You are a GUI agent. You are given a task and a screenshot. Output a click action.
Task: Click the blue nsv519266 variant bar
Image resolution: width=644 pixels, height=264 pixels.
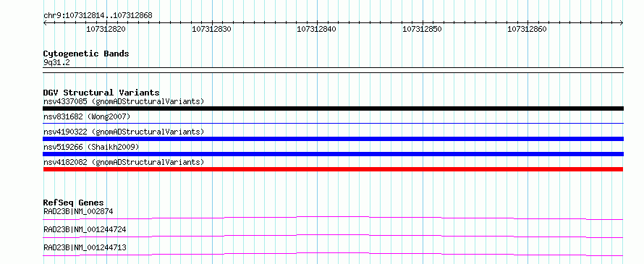coord(333,154)
